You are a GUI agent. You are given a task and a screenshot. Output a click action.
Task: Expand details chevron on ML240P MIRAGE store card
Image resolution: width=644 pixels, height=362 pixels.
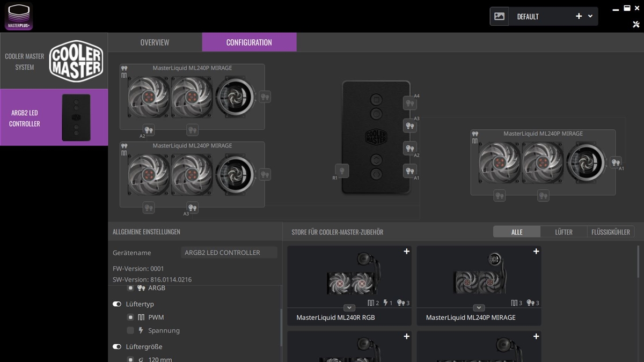479,308
